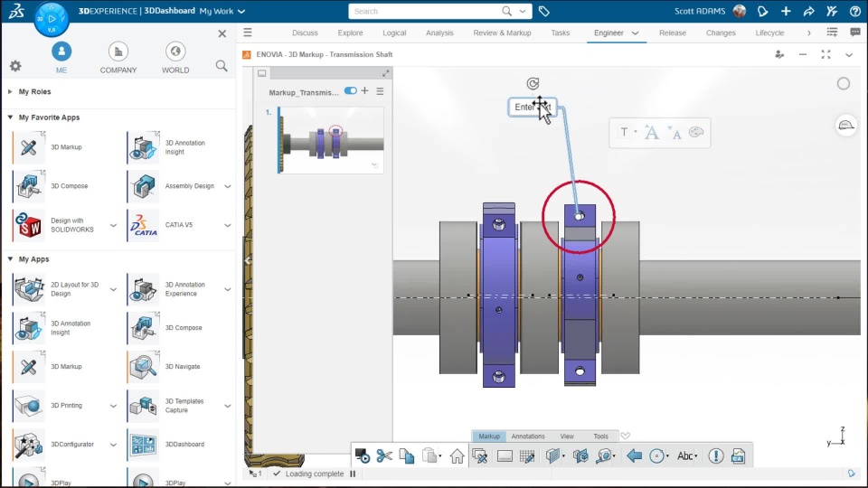This screenshot has height=488, width=868.
Task: Click the copy tool in bottom toolbar
Action: click(407, 455)
